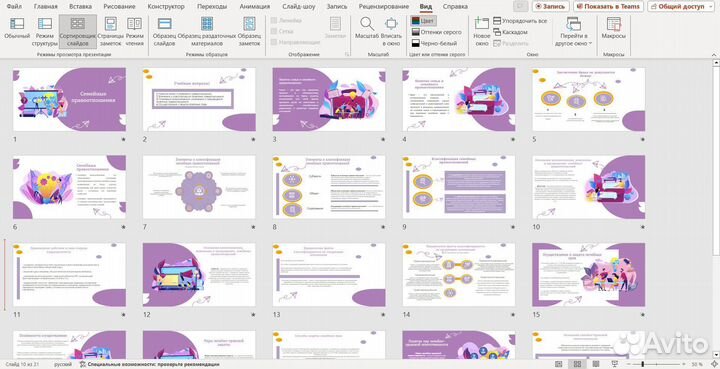The image size is (720, 369).
Task: Select slide 5 thumbnail
Action: click(x=589, y=100)
